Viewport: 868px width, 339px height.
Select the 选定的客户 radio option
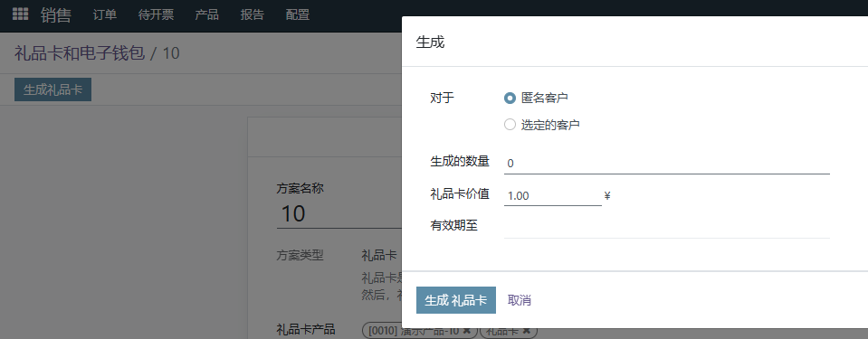510,125
